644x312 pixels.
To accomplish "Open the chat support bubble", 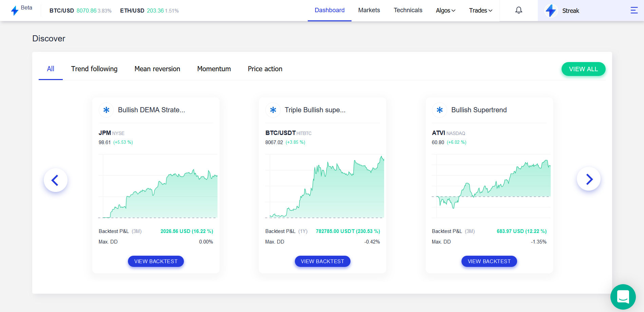I will pos(623,297).
